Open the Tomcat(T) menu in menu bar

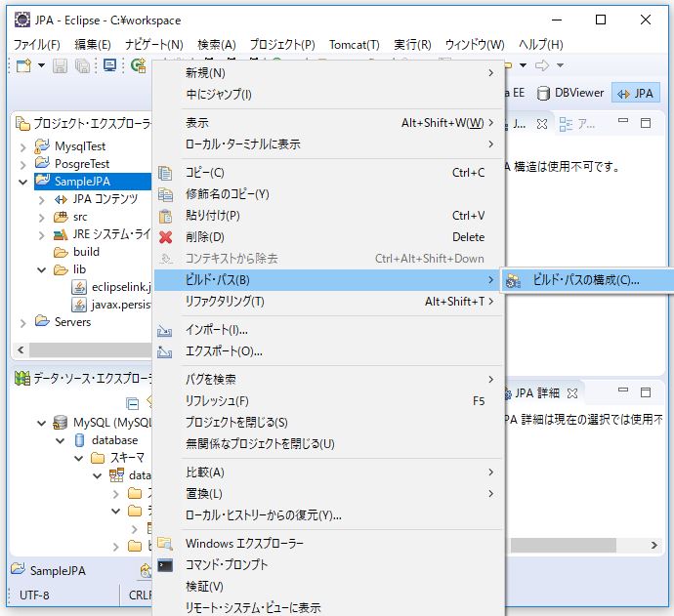[354, 45]
